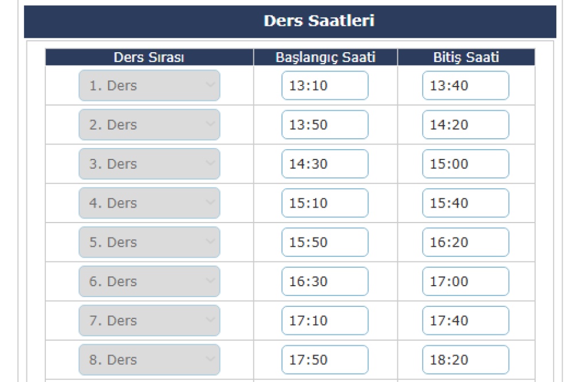Open the 8. Ders combo box
Screen dimensions: 588x382
pyautogui.click(x=149, y=360)
